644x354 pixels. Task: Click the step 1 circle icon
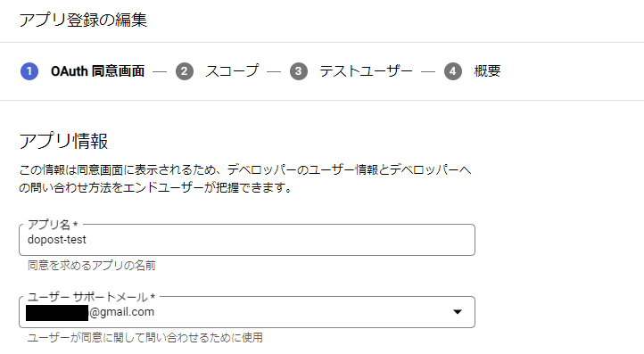coord(29,71)
